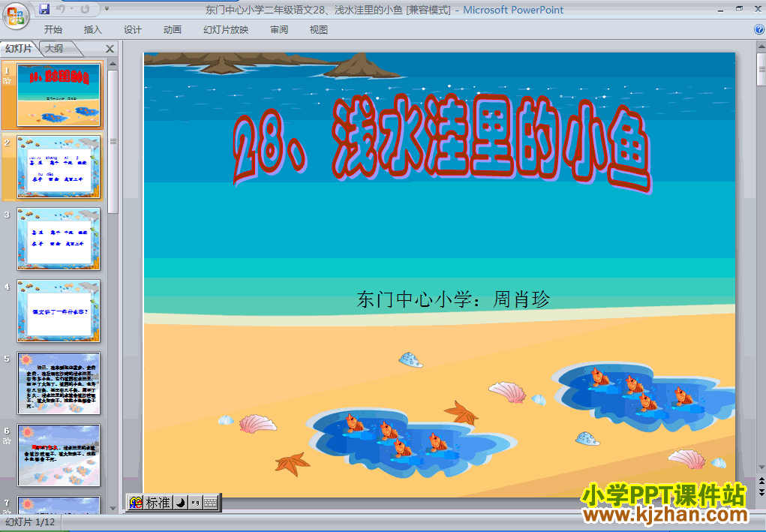Restore down the PowerPoint window
This screenshot has height=532, width=766.
coord(739,9)
